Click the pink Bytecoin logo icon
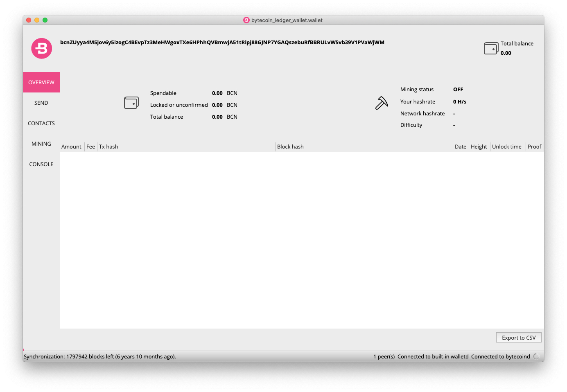The height and width of the screenshot is (392, 567). (x=42, y=48)
